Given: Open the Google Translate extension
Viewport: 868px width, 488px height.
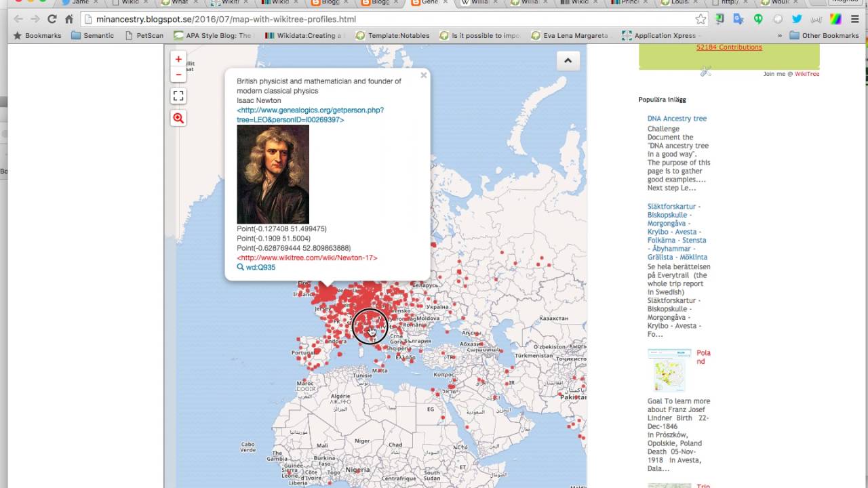Looking at the screenshot, I should pos(738,19).
